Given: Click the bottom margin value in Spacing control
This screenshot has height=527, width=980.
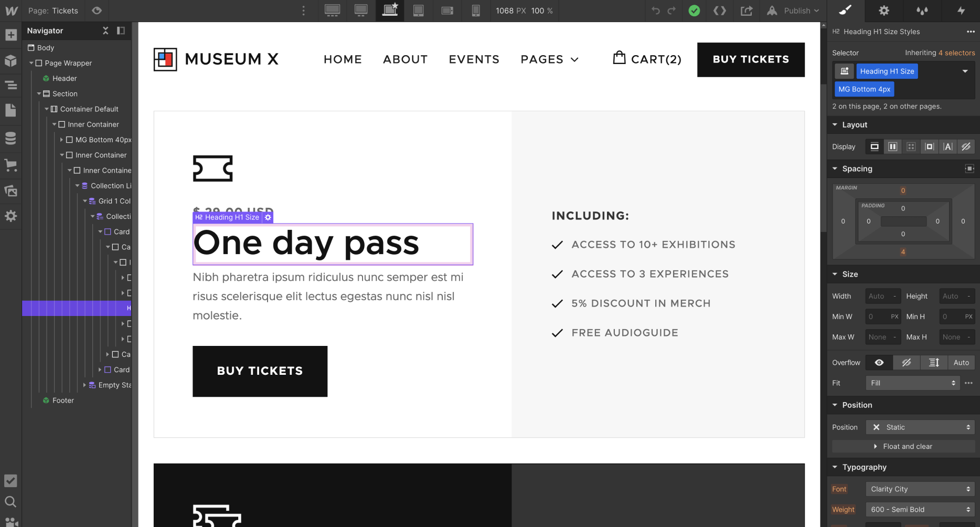Looking at the screenshot, I should [903, 252].
